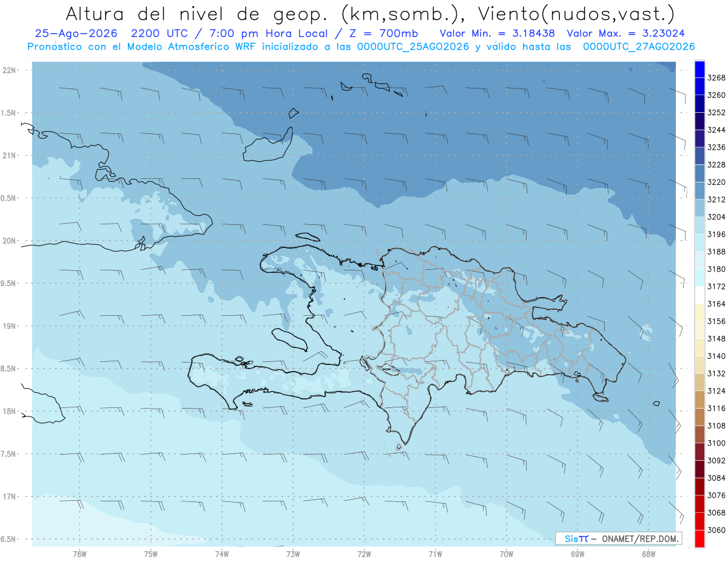The image size is (728, 562).
Task: Click the bright red swatch below 3060
Action: [699, 538]
